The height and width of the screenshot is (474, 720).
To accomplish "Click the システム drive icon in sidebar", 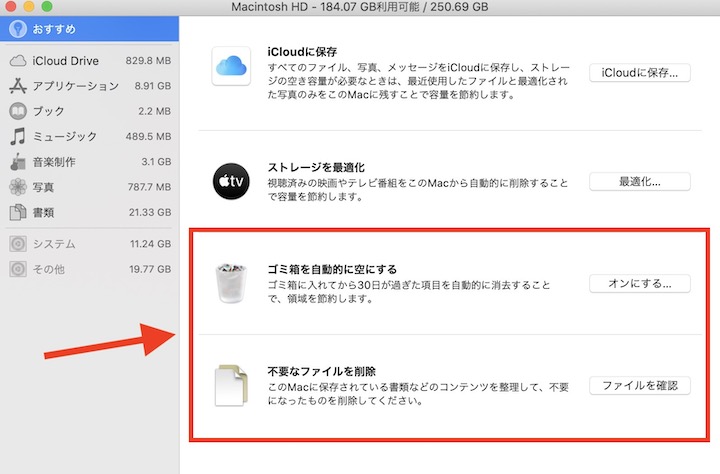I will coord(18,244).
